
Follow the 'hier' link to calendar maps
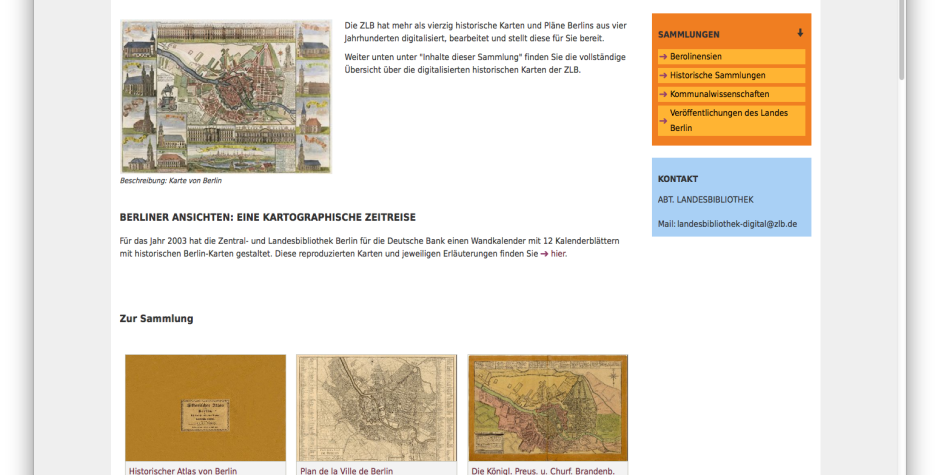click(x=558, y=254)
